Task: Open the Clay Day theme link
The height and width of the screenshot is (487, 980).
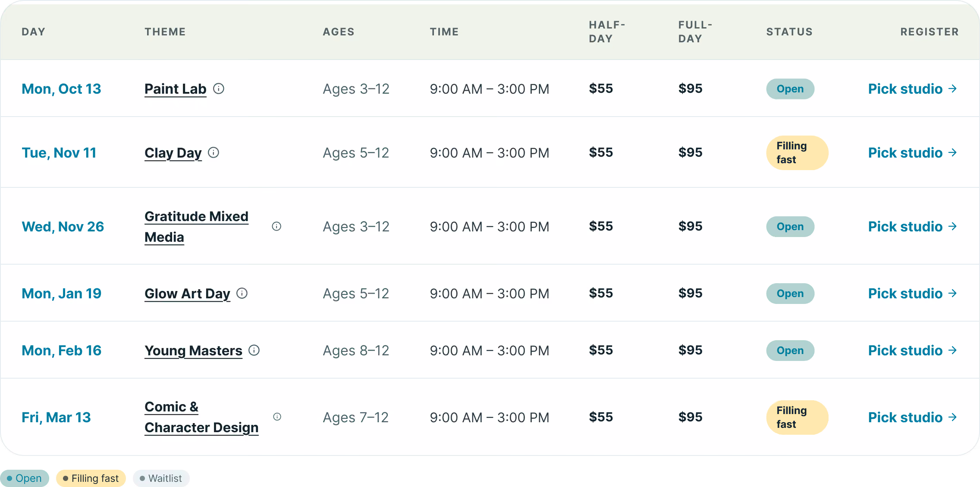Action: coord(173,152)
